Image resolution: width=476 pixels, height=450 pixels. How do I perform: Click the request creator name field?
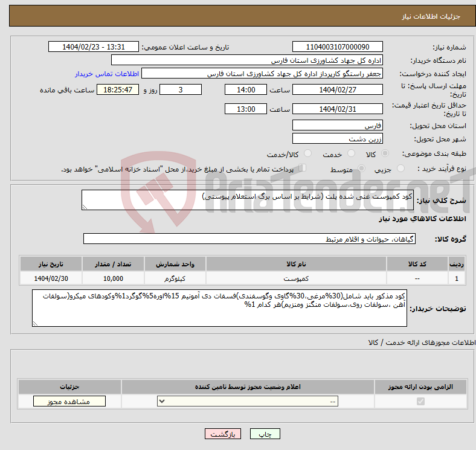262,74
